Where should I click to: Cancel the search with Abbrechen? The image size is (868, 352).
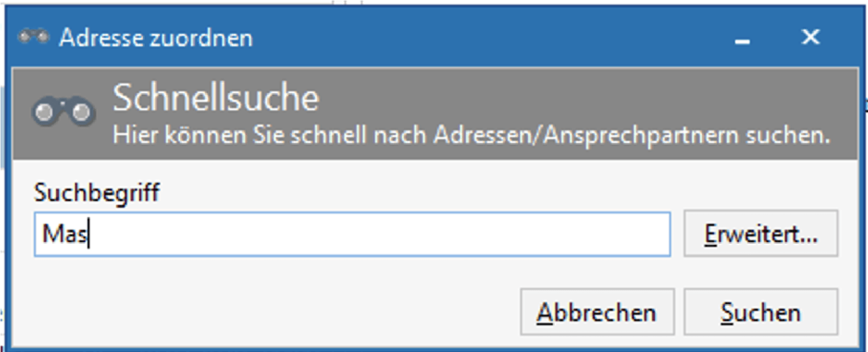click(597, 312)
